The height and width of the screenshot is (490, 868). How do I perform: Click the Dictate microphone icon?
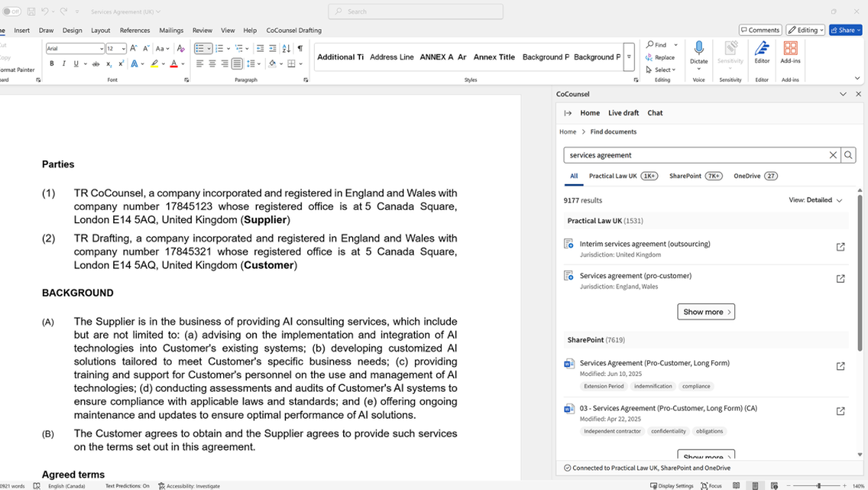(698, 48)
